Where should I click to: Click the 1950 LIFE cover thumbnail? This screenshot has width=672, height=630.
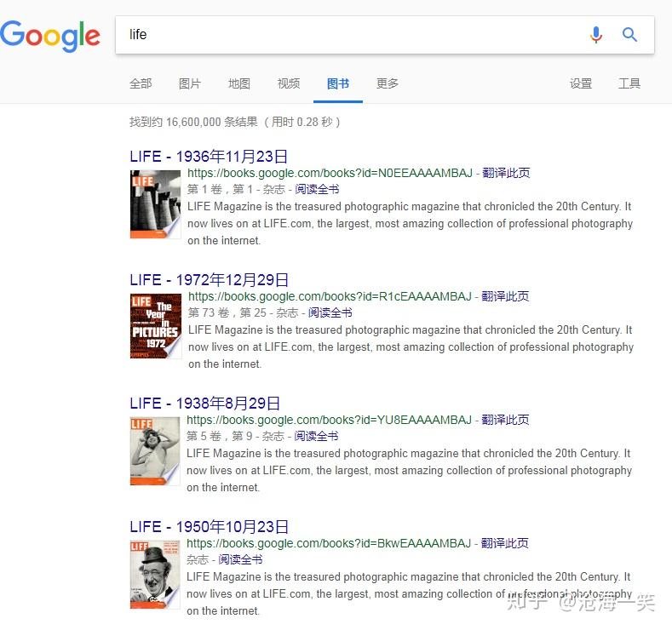coord(155,575)
